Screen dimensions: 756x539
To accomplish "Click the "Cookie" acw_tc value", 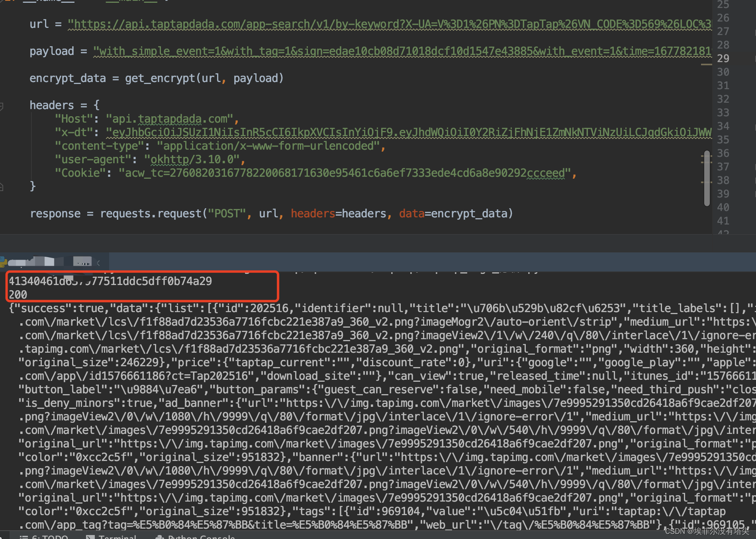I will tap(345, 173).
